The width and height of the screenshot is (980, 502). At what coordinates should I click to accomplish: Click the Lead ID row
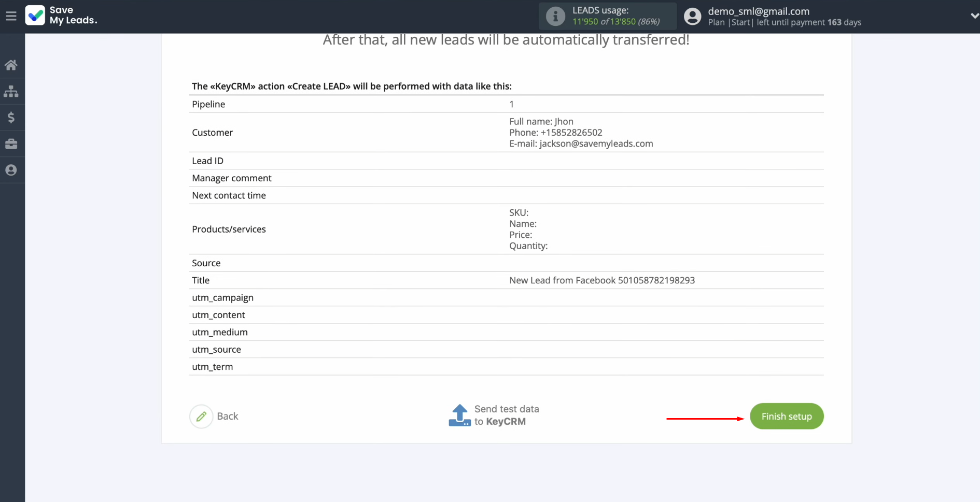506,161
